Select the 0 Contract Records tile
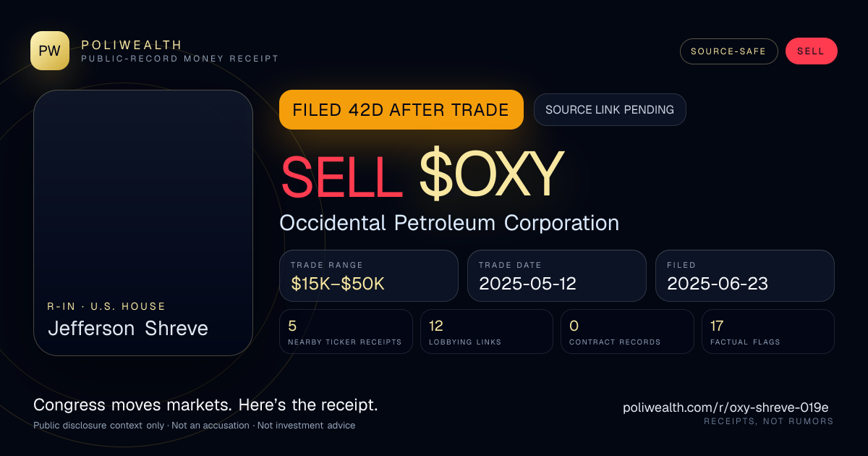 [x=627, y=332]
